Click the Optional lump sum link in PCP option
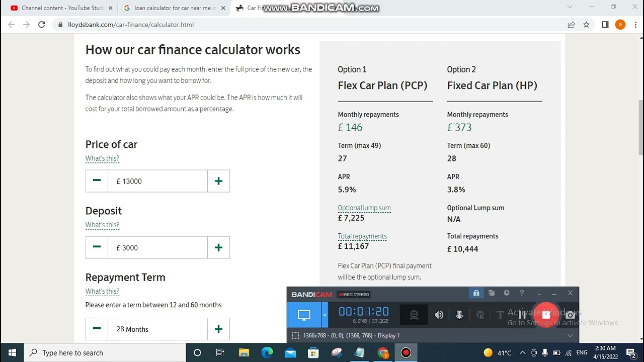 click(364, 208)
